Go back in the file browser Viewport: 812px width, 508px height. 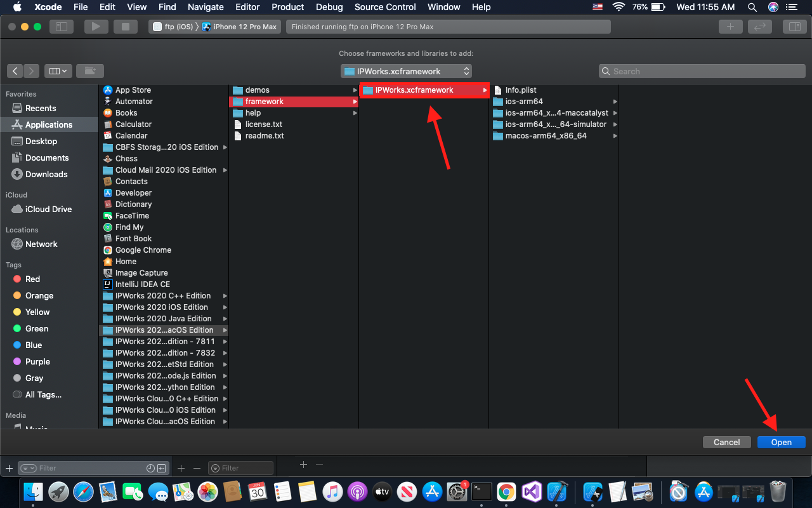click(15, 71)
